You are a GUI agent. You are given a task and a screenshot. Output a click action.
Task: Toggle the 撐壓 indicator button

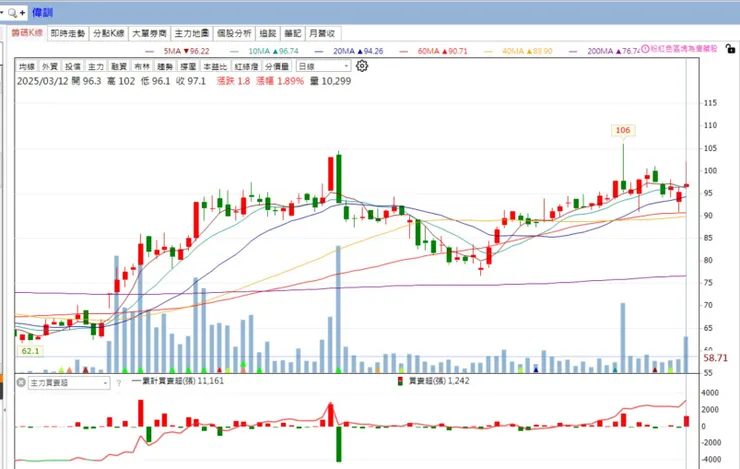(x=189, y=67)
